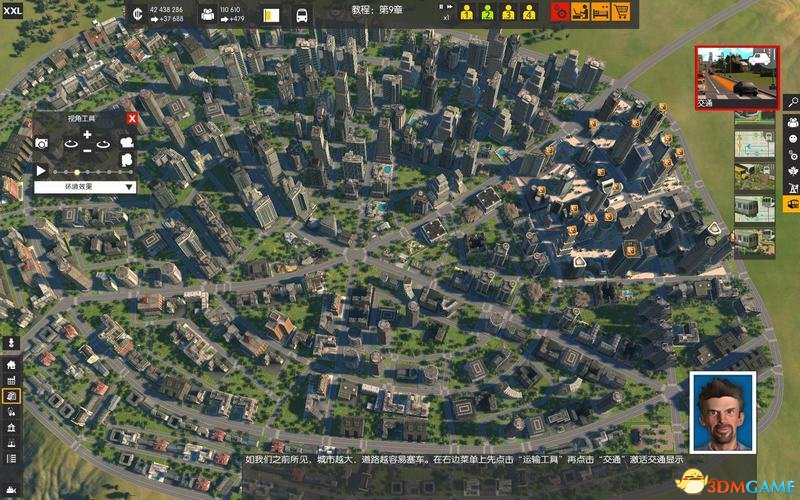Click the 110 610 population count
The image size is (800, 500).
[230, 9]
